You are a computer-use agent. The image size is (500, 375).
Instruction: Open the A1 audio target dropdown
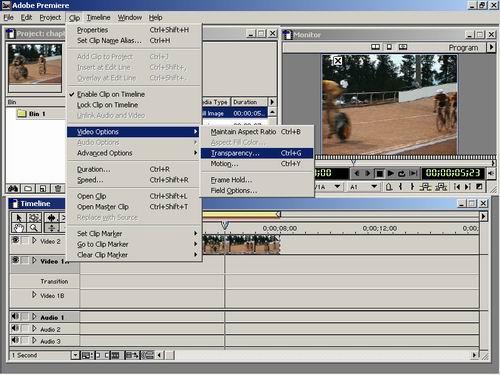[374, 187]
